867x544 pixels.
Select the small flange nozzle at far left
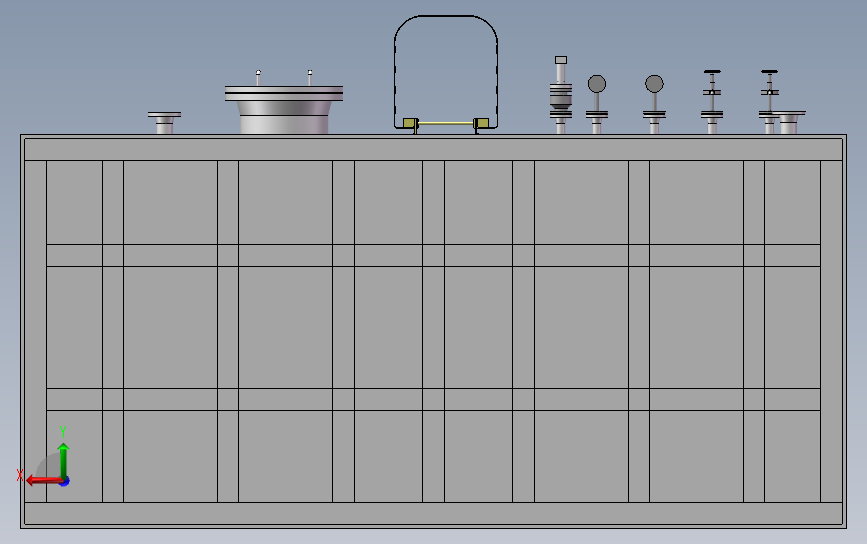(164, 123)
